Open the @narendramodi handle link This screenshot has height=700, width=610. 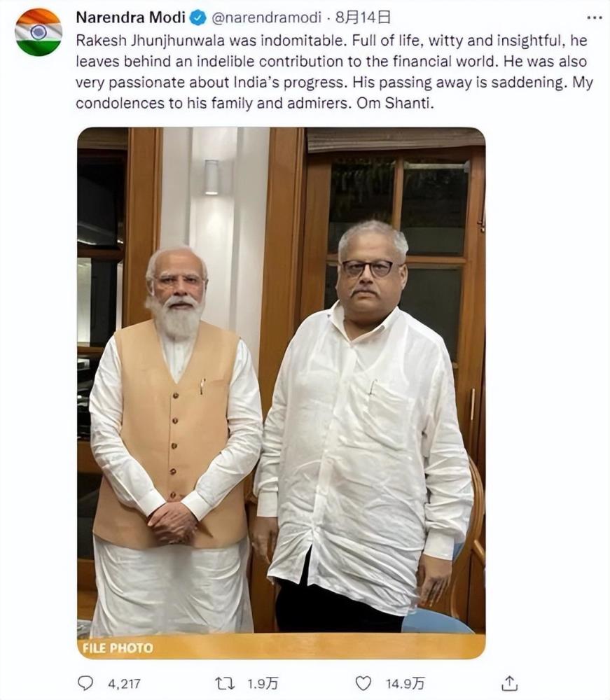coord(265,17)
